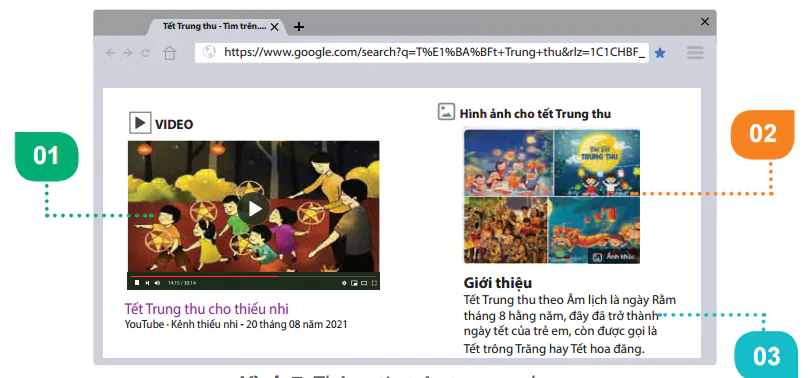The image size is (811, 378).
Task: Click the globe icon in address bar
Action: (x=209, y=52)
